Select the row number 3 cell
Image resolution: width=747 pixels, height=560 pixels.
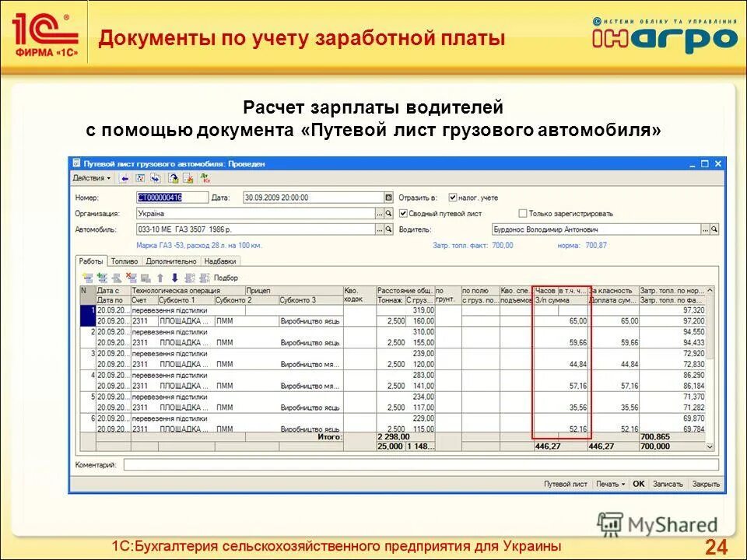click(88, 359)
